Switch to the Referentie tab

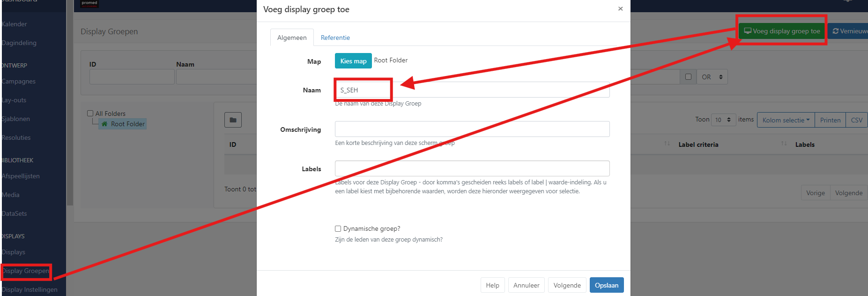[x=335, y=38]
